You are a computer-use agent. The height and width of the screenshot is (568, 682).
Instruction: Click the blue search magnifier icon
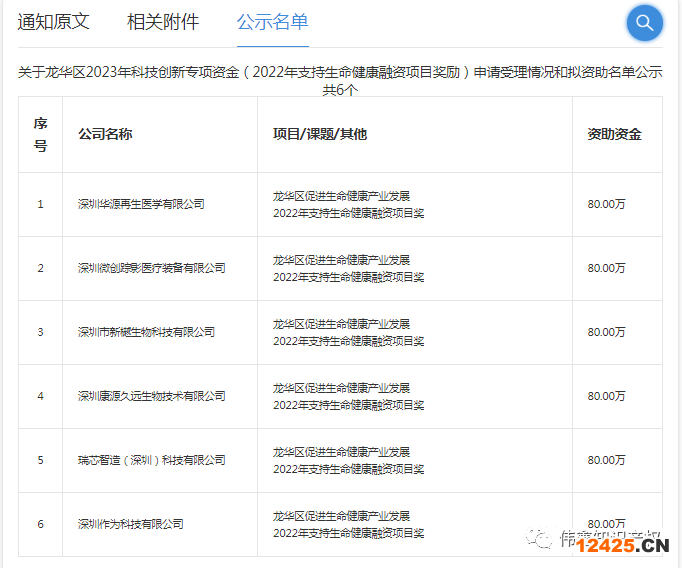644,23
